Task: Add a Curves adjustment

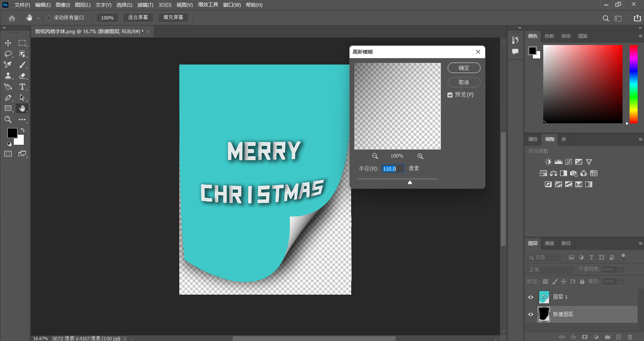Action: pos(568,162)
